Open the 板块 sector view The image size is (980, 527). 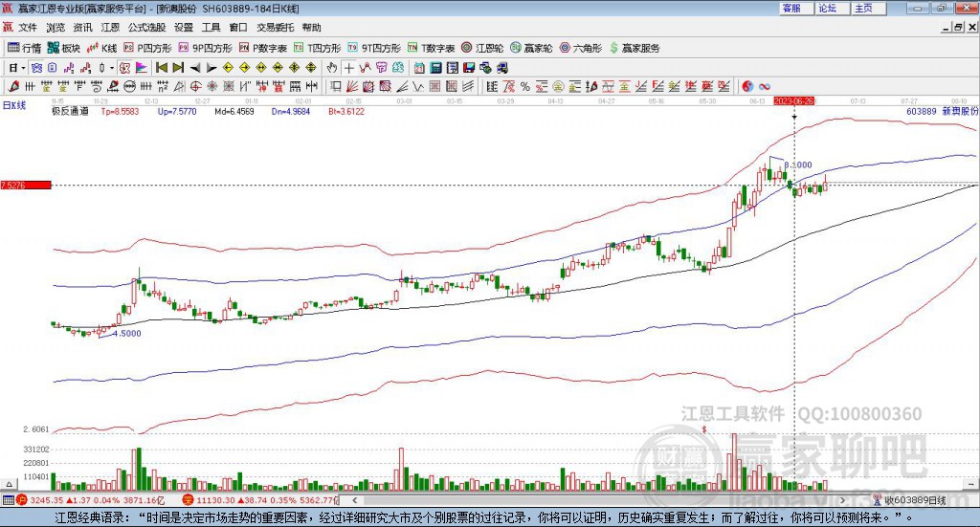coord(64,48)
